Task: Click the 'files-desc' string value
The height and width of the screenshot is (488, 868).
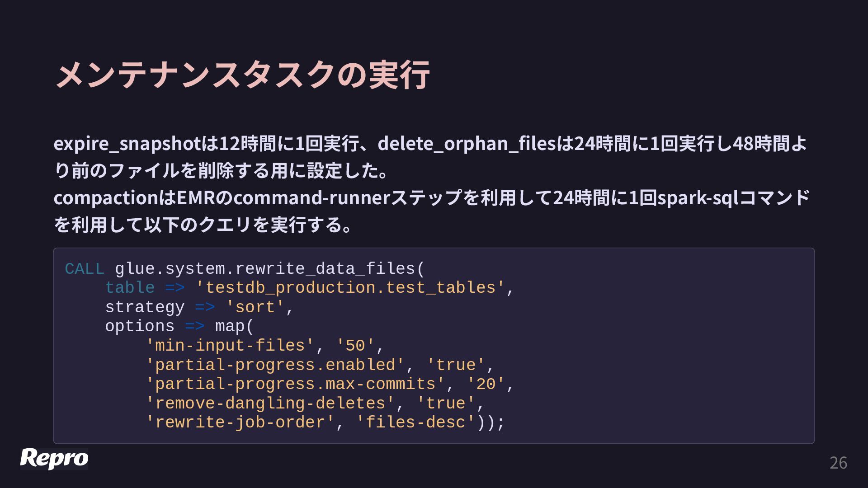Action: [415, 422]
